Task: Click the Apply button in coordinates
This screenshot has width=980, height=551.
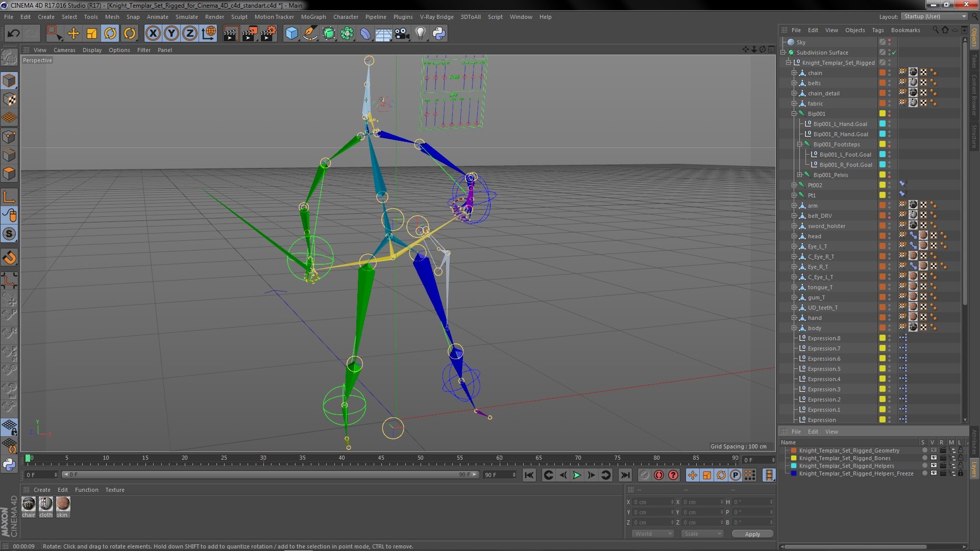Action: [752, 534]
